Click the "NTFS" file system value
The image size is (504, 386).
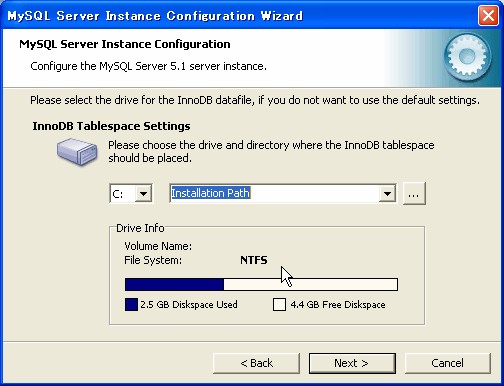pos(254,260)
